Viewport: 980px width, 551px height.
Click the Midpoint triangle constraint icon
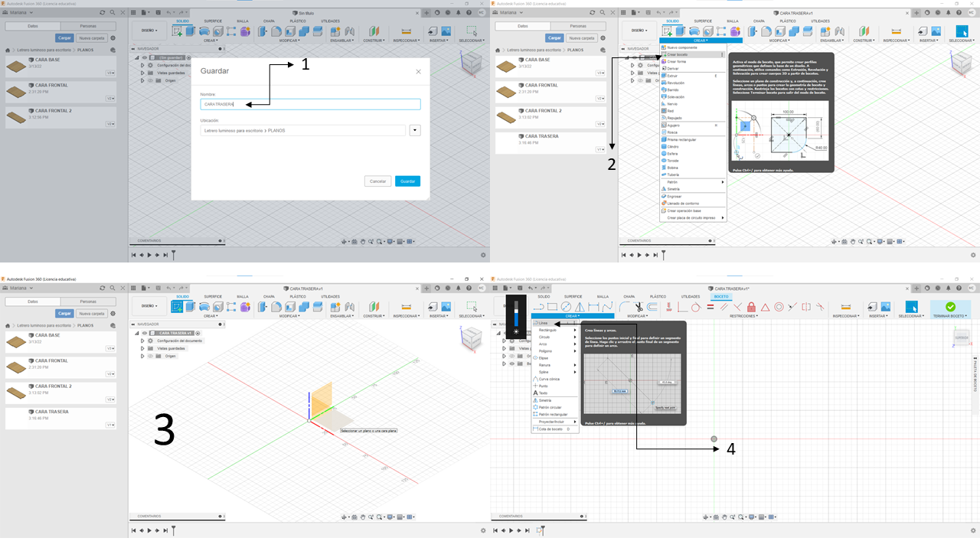(x=766, y=307)
